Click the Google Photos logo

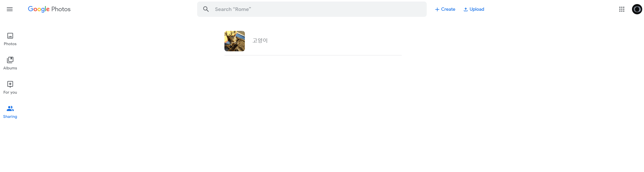49,9
